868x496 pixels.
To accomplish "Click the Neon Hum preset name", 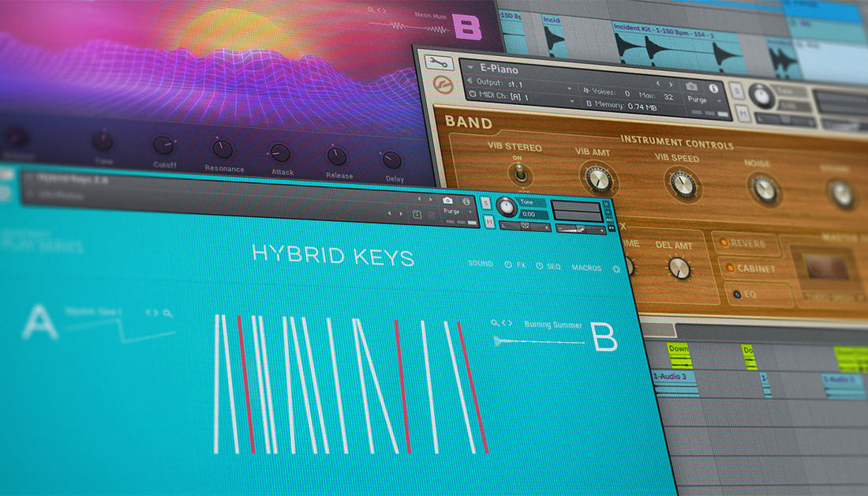I will [x=430, y=15].
